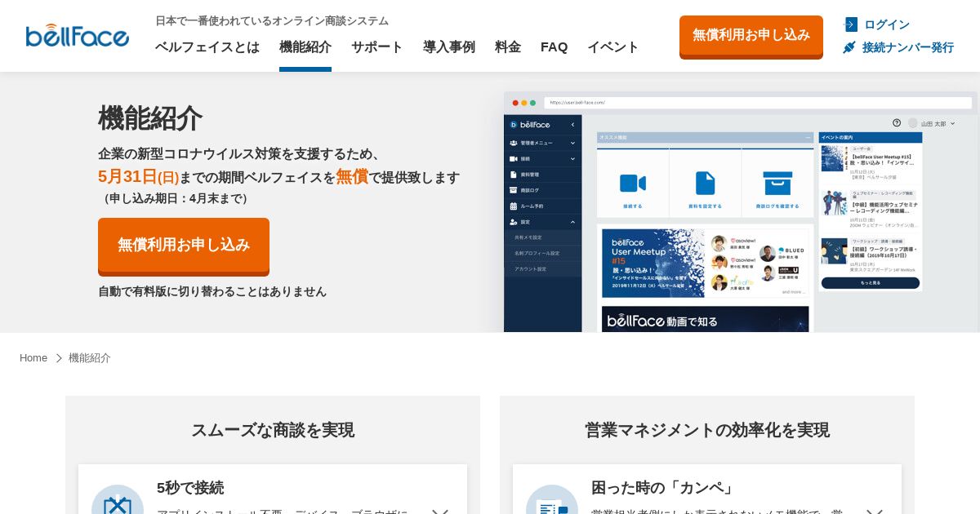Follow the 接続ナンバー発行 link
The width and height of the screenshot is (980, 514).
(x=908, y=47)
